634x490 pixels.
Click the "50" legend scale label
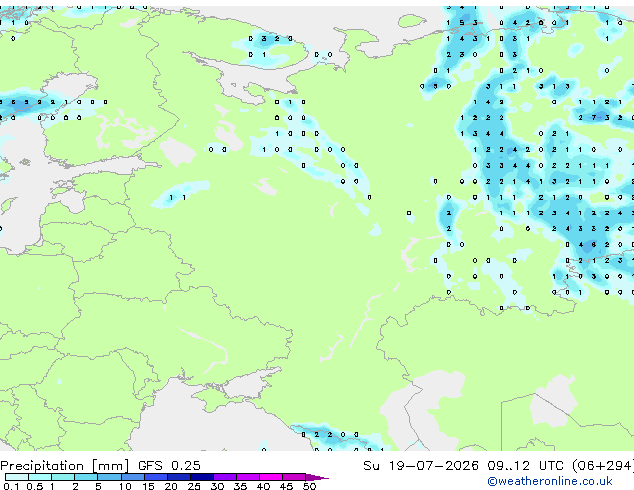(x=309, y=486)
